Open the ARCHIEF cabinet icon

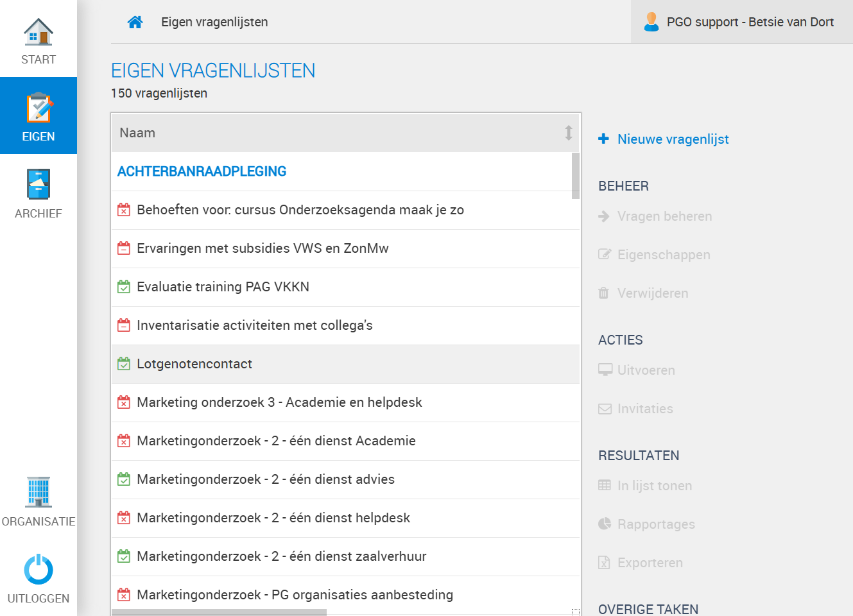tap(39, 184)
